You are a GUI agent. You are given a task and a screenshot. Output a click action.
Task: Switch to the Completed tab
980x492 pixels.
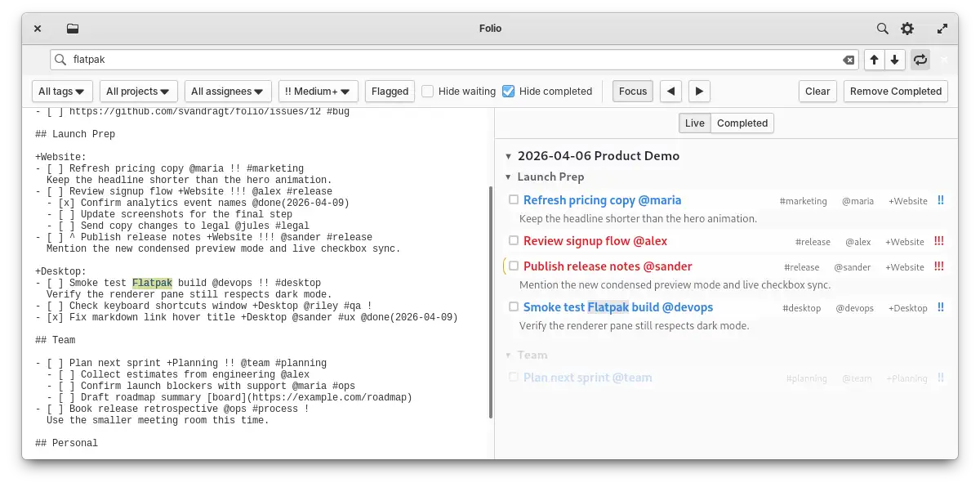(x=742, y=123)
